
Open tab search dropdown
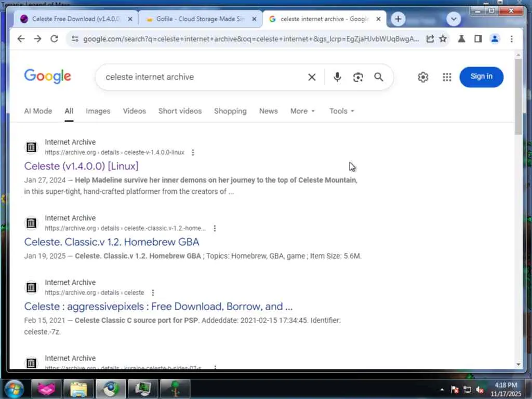coord(454,19)
